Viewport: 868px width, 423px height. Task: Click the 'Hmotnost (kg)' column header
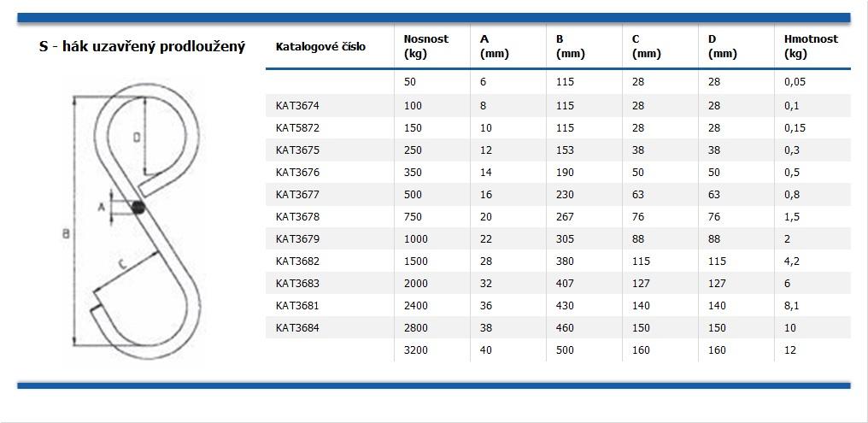(811, 46)
